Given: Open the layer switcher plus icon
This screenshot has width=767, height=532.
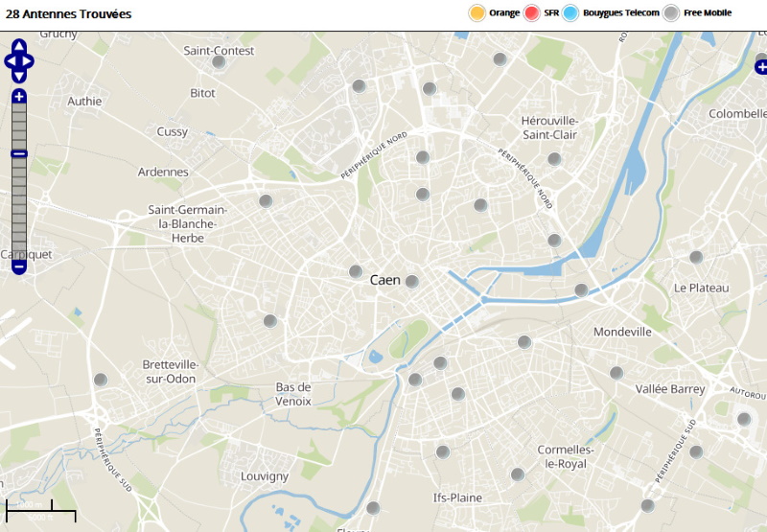Looking at the screenshot, I should 761,67.
